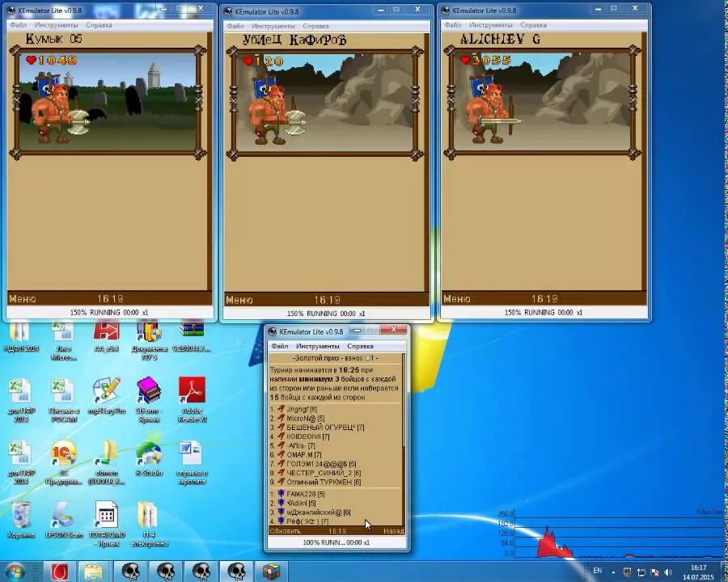728x582 pixels.
Task: Open Инструменты menu in the tournament window
Action: (x=318, y=346)
